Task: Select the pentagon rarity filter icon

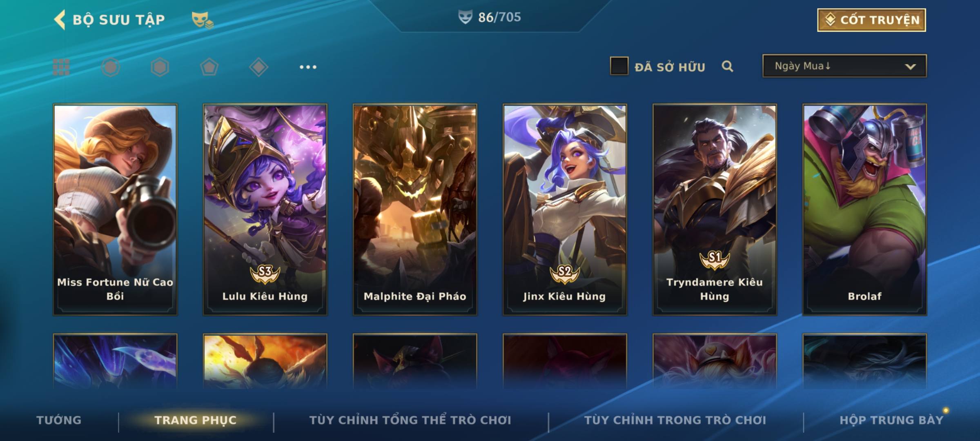Action: tap(209, 67)
